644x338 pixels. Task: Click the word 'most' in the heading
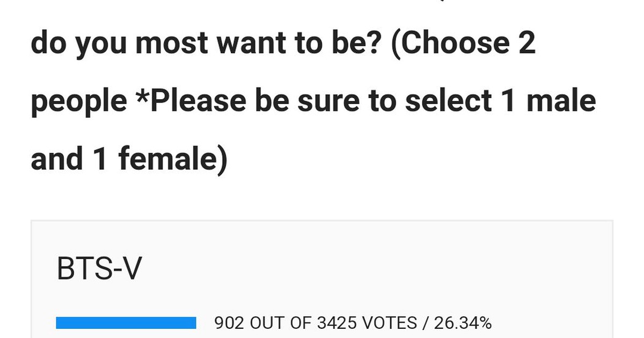point(171,43)
